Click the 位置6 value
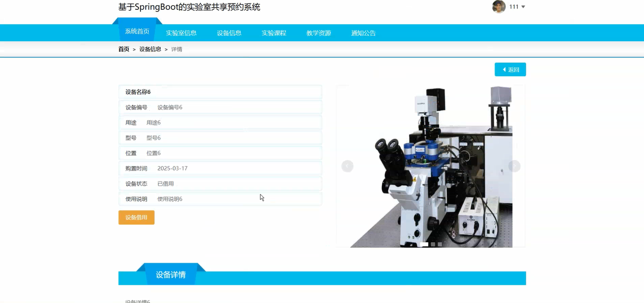This screenshot has width=644, height=303. pyautogui.click(x=154, y=153)
